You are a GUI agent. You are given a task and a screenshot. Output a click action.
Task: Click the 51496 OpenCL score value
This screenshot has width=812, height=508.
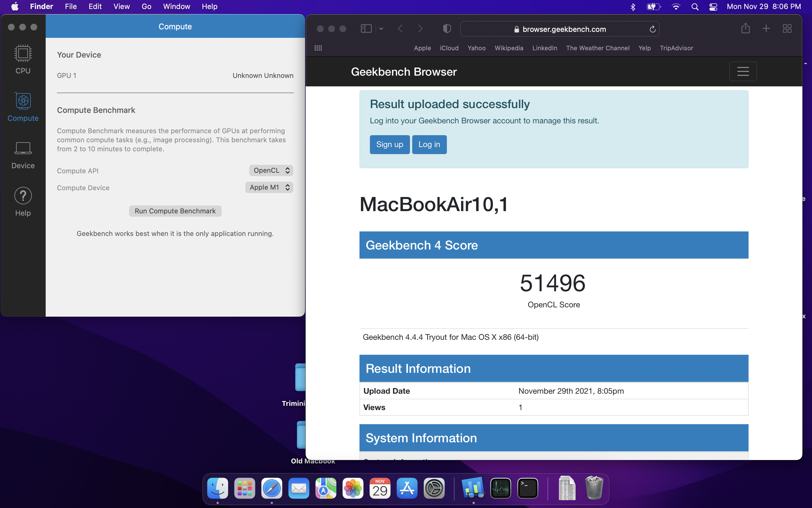pyautogui.click(x=553, y=283)
